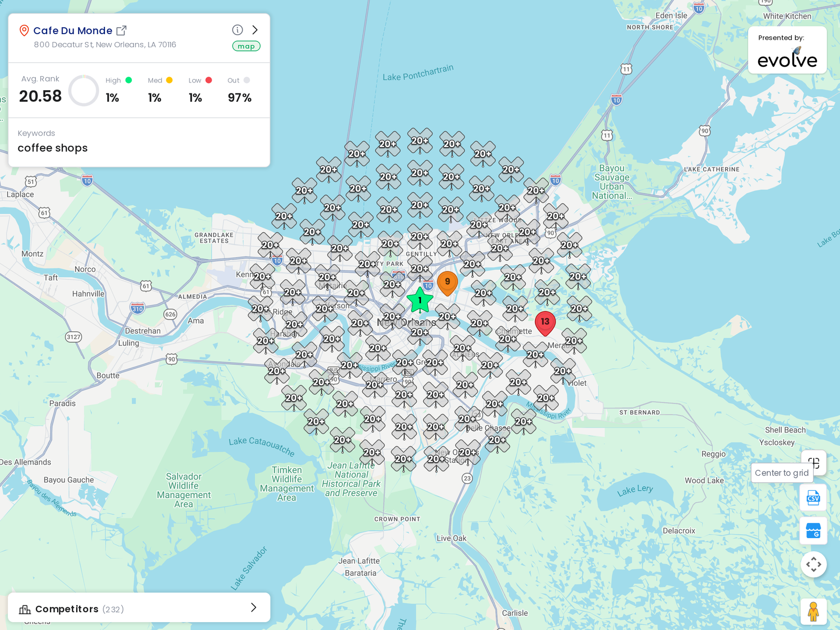The image size is (840, 630).
Task: Click the 'Lake Lery' map label
Action: point(635,490)
